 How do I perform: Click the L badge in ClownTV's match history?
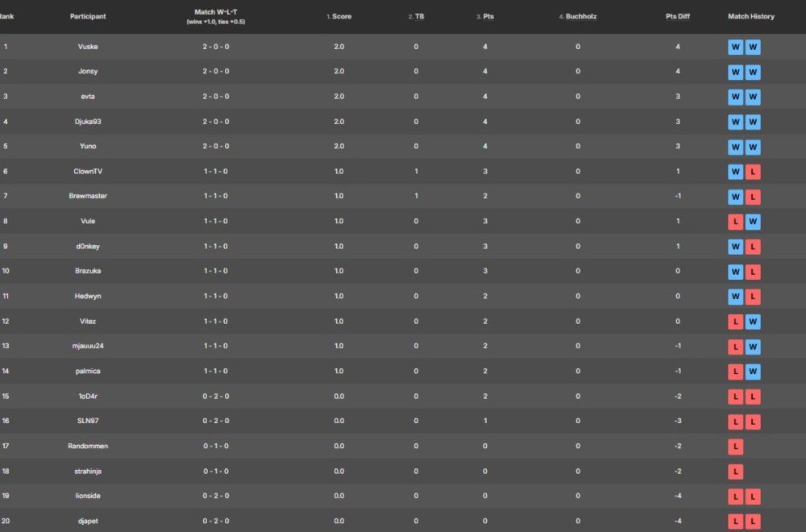click(x=753, y=172)
